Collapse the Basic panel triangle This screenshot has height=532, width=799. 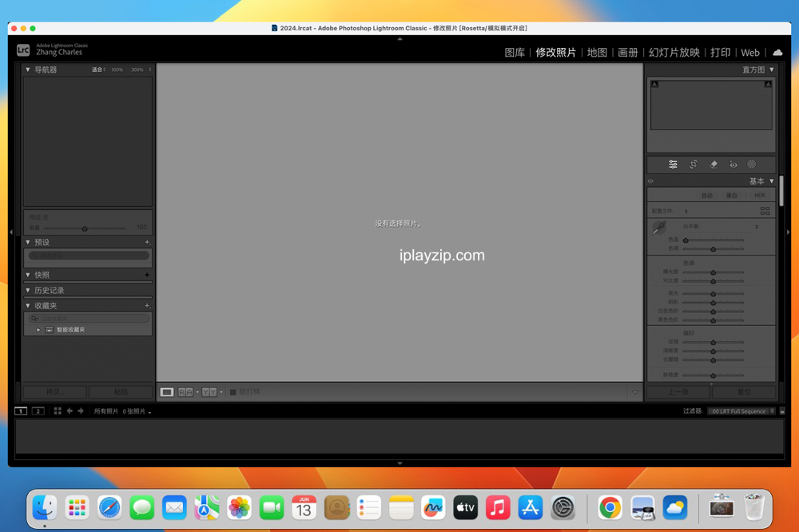click(772, 181)
